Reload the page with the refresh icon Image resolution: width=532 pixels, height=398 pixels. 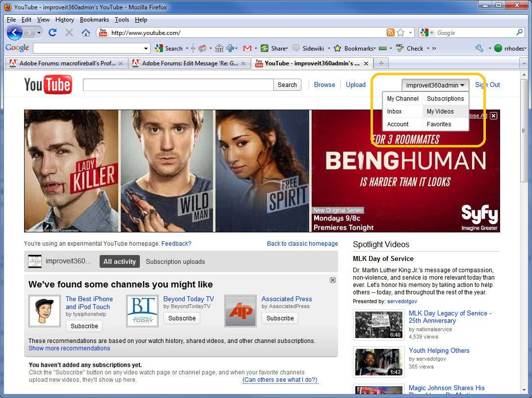click(52, 32)
